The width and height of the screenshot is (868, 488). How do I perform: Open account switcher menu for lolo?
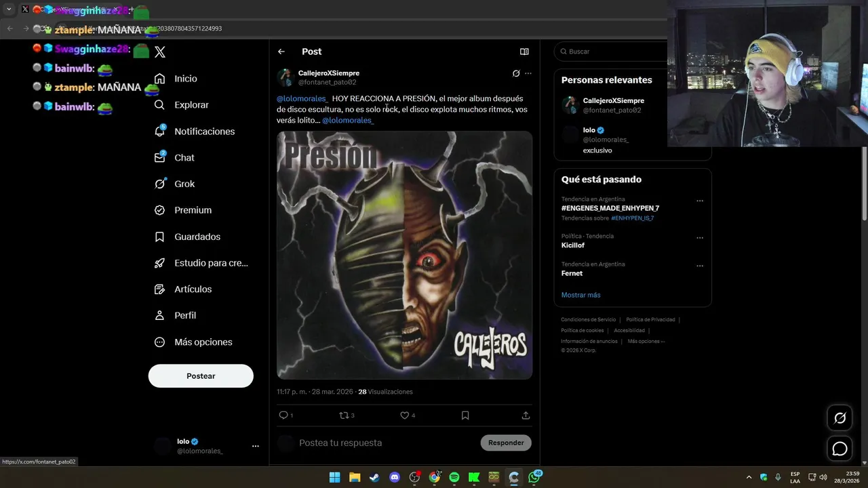click(255, 446)
